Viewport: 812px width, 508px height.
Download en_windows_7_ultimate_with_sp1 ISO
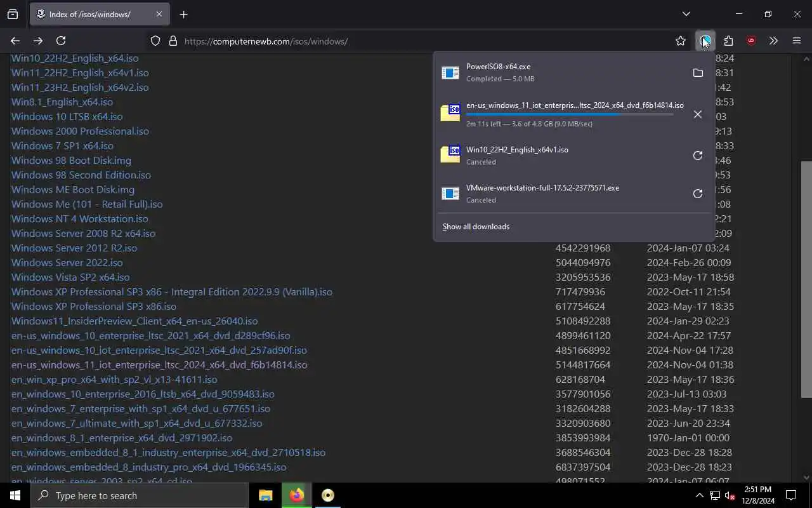136,423
